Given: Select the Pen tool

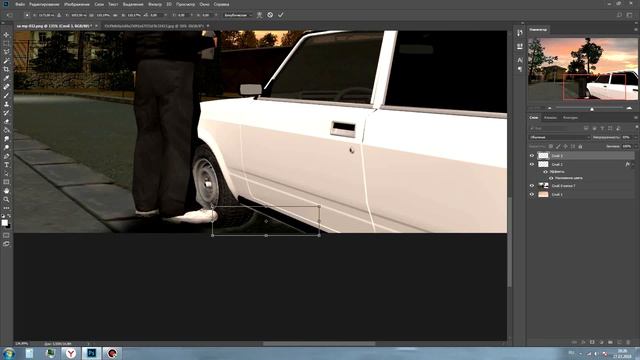Looking at the screenshot, I should coord(6,156).
